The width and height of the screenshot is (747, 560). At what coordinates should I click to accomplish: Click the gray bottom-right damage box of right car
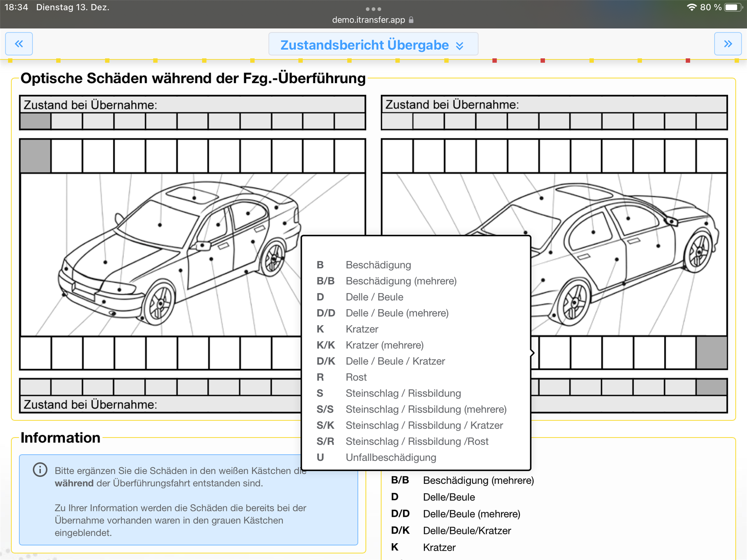(x=711, y=353)
